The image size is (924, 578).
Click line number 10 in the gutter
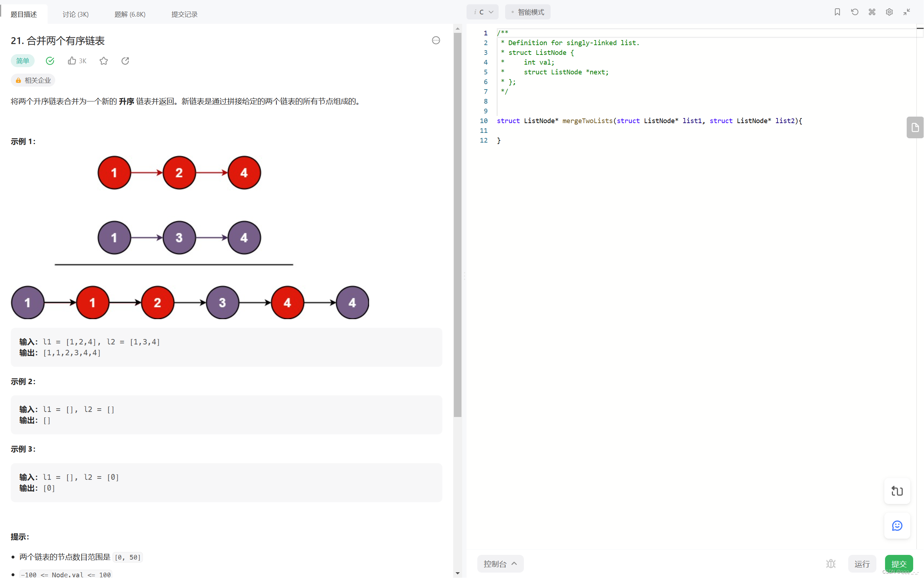tap(483, 121)
